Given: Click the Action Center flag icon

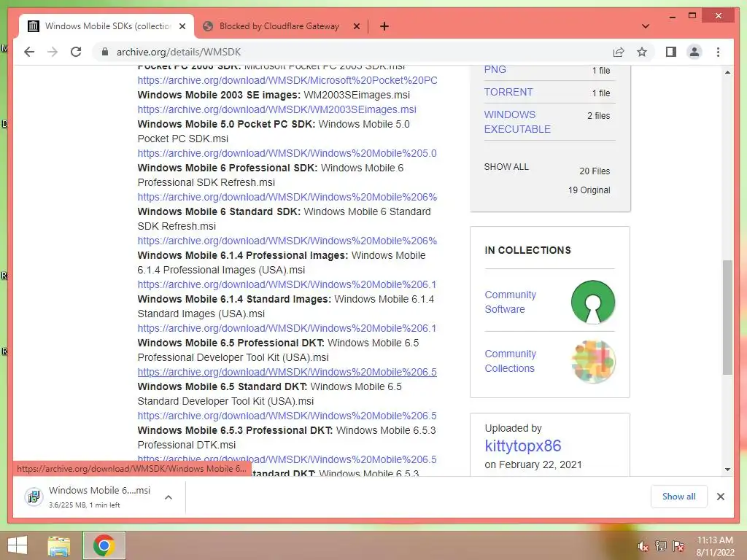Looking at the screenshot, I should click(x=678, y=545).
